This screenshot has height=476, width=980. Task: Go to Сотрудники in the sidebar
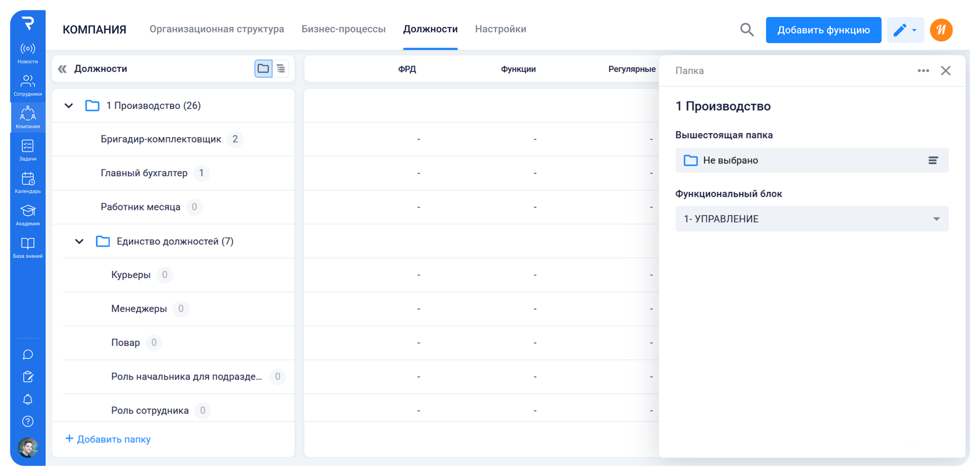[28, 85]
